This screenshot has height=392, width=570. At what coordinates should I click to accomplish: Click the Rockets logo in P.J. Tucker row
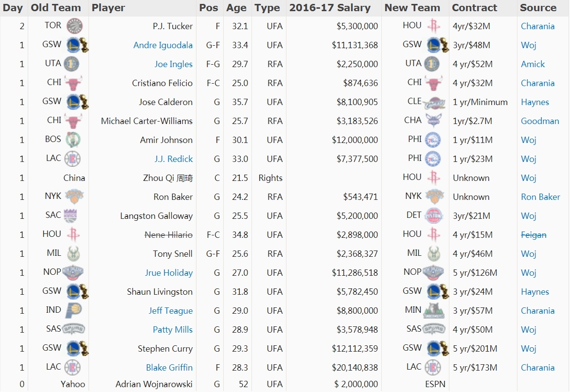click(434, 26)
